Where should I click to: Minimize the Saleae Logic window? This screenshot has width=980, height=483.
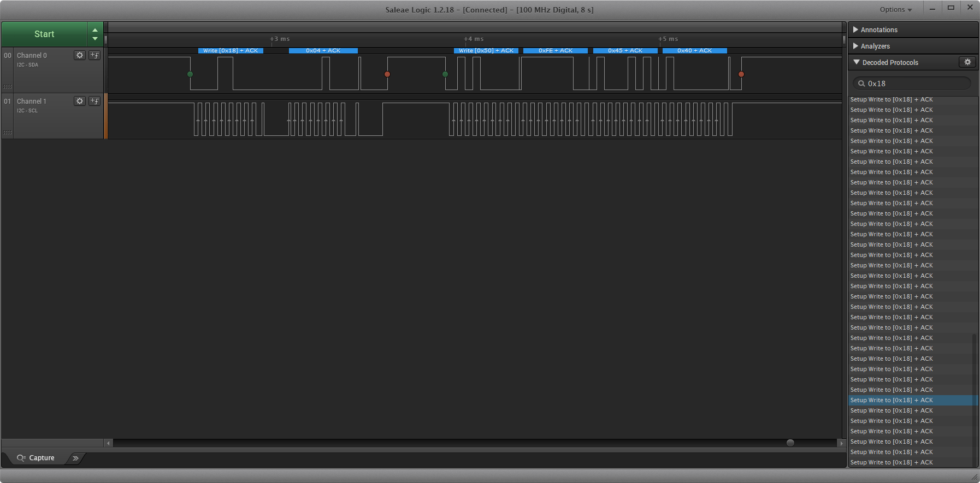click(x=932, y=8)
